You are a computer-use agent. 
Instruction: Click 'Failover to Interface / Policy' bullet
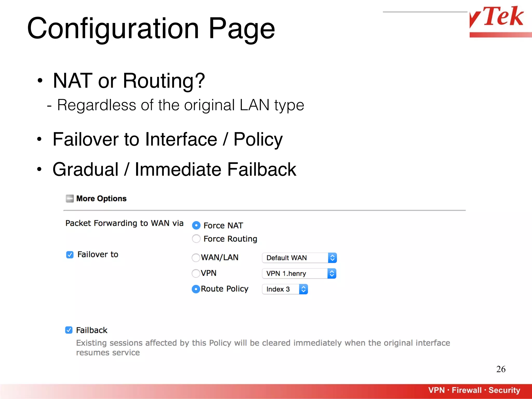pyautogui.click(x=168, y=139)
